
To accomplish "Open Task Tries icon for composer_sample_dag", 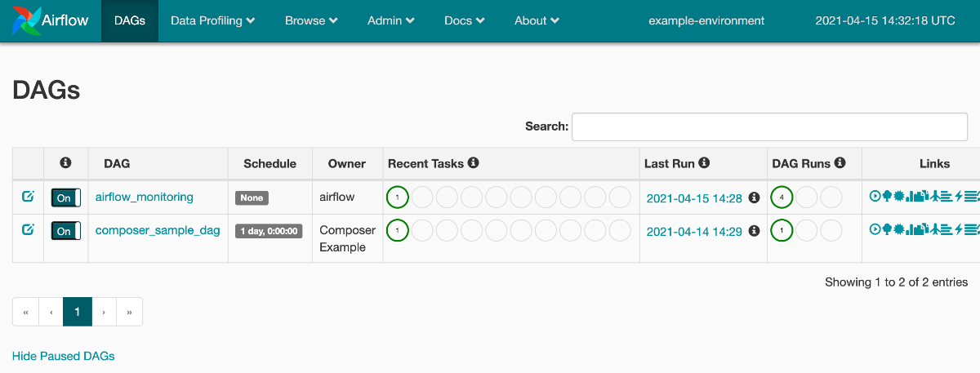I will point(921,229).
